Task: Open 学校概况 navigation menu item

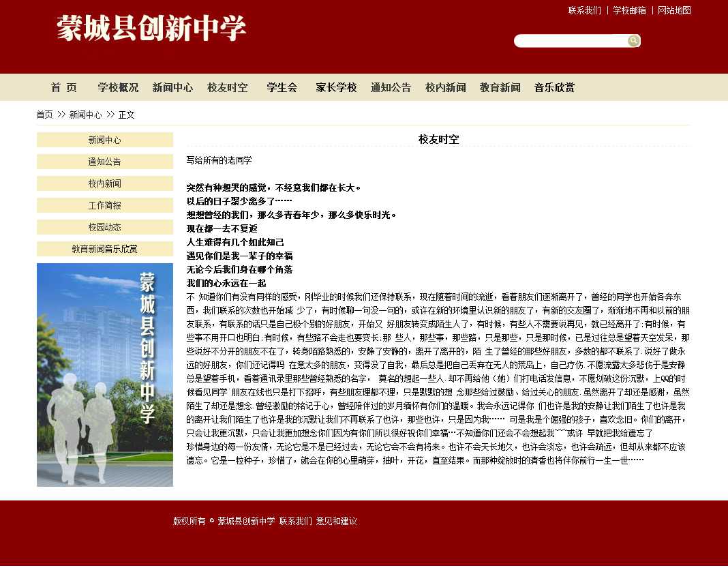Action: [x=118, y=88]
